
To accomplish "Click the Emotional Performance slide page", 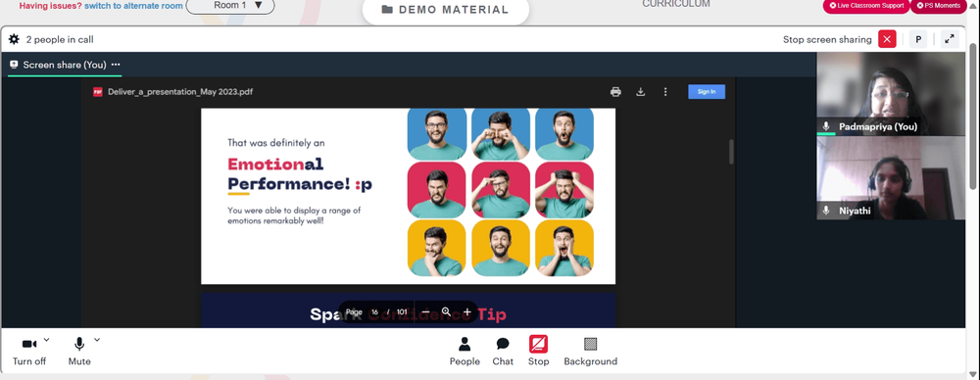I will tap(408, 196).
